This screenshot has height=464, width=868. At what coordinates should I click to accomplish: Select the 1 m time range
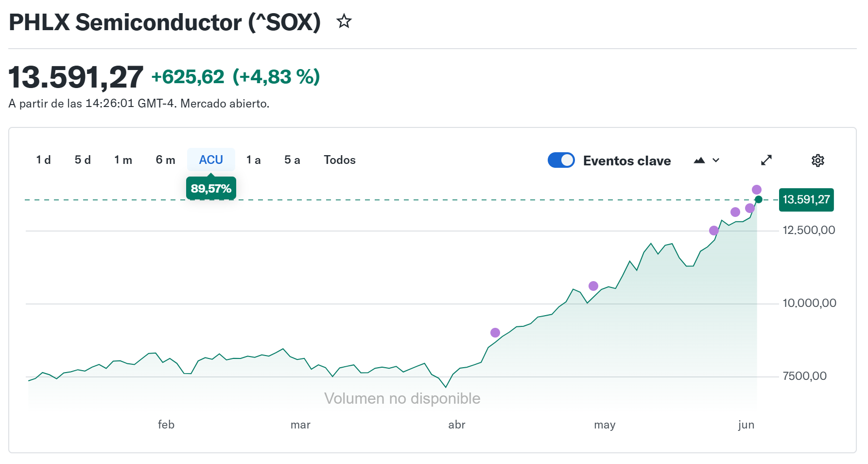123,160
